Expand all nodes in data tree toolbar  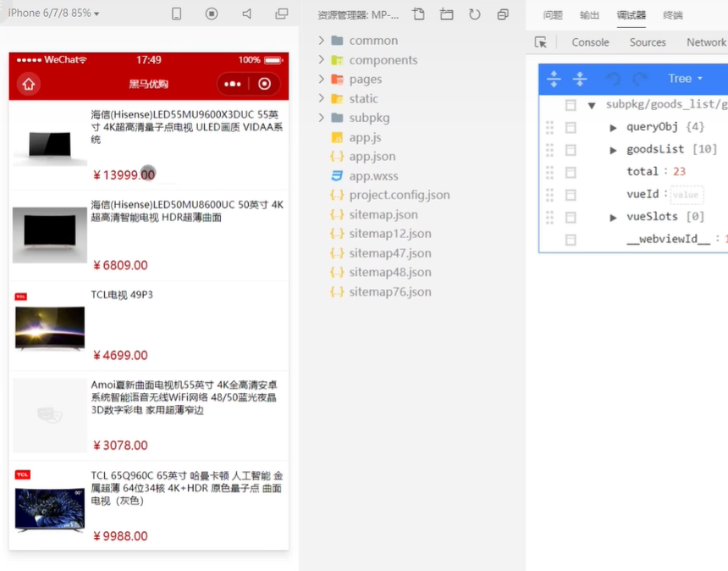pos(554,79)
